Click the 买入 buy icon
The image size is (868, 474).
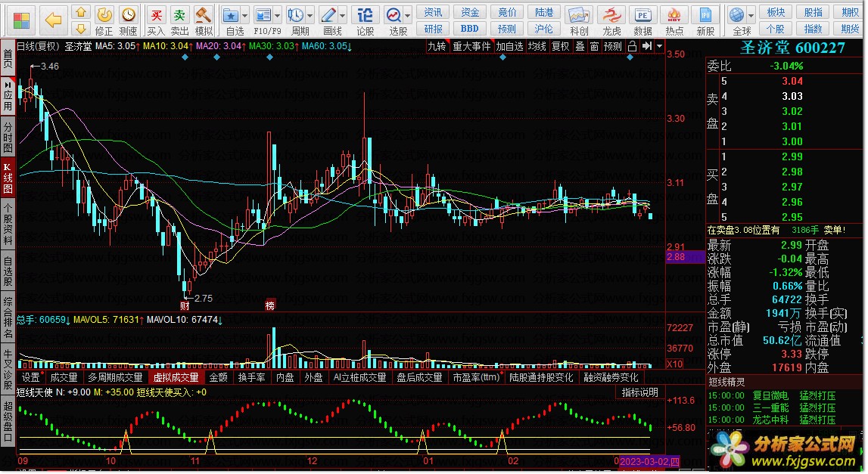pos(157,15)
